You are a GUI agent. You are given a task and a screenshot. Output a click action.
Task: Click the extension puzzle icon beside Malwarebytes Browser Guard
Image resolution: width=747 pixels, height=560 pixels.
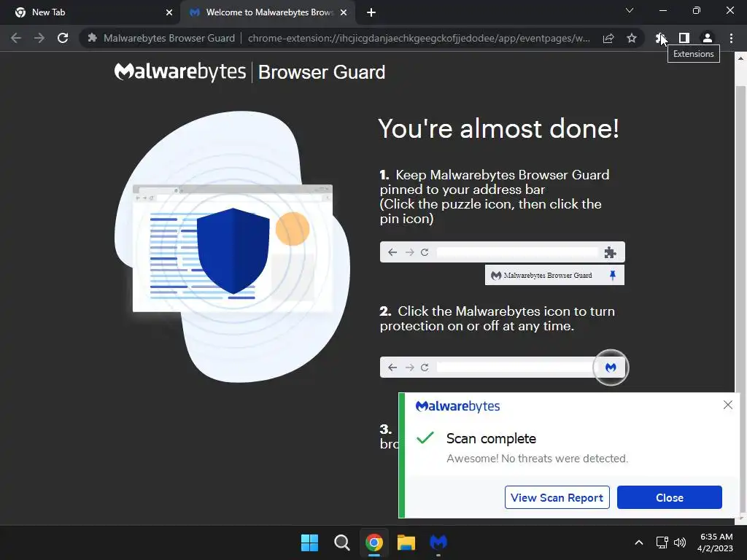tap(93, 38)
